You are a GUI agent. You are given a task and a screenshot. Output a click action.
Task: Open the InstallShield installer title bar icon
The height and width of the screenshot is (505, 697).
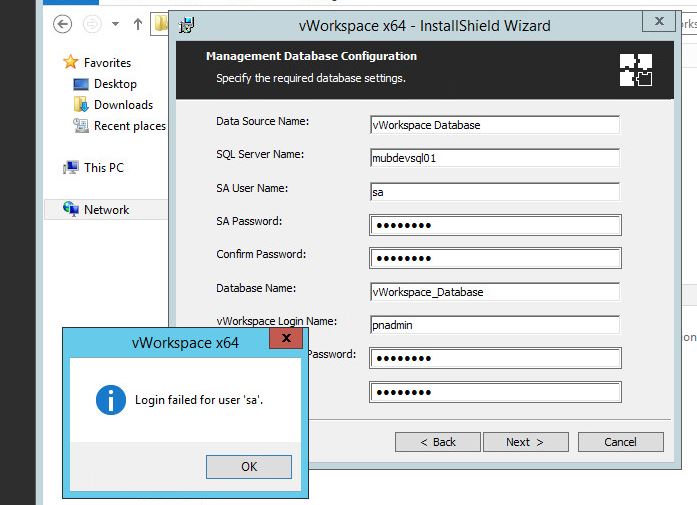click(x=187, y=25)
